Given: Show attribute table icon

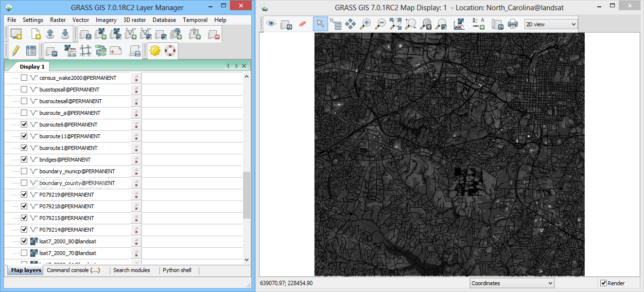Looking at the screenshot, I should [x=31, y=50].
